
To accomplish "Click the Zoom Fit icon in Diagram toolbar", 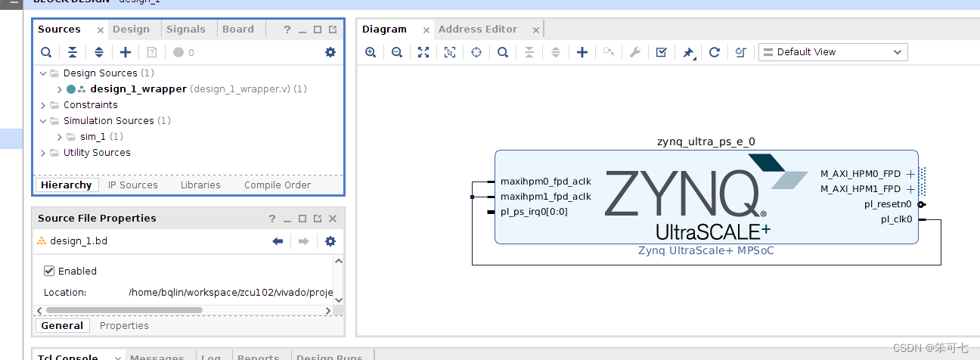I will tap(423, 52).
